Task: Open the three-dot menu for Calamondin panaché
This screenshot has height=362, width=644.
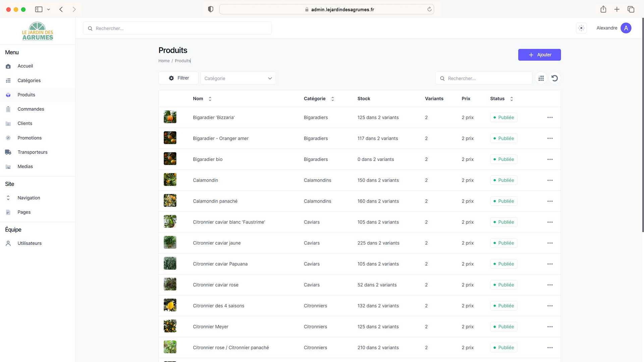Action: [x=550, y=201]
